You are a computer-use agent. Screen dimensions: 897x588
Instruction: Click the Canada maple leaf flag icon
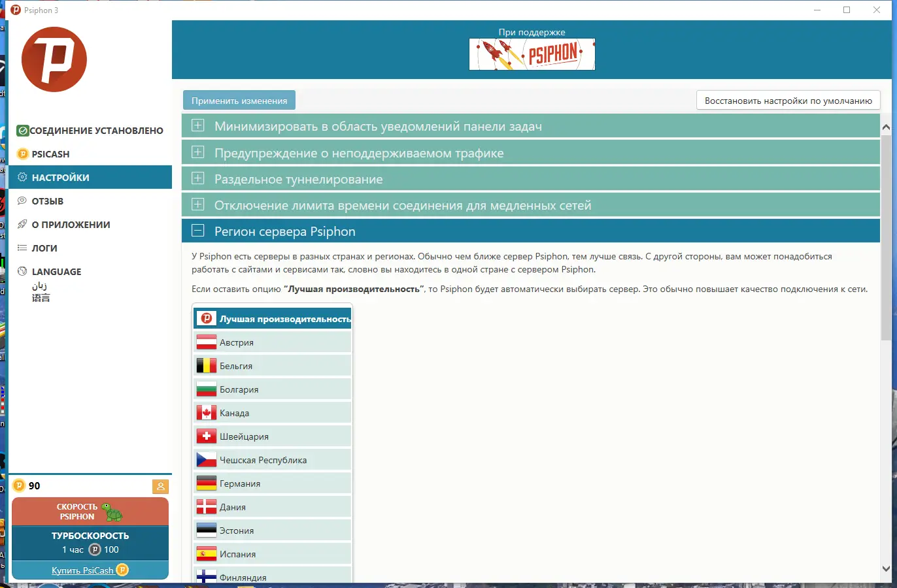[207, 413]
